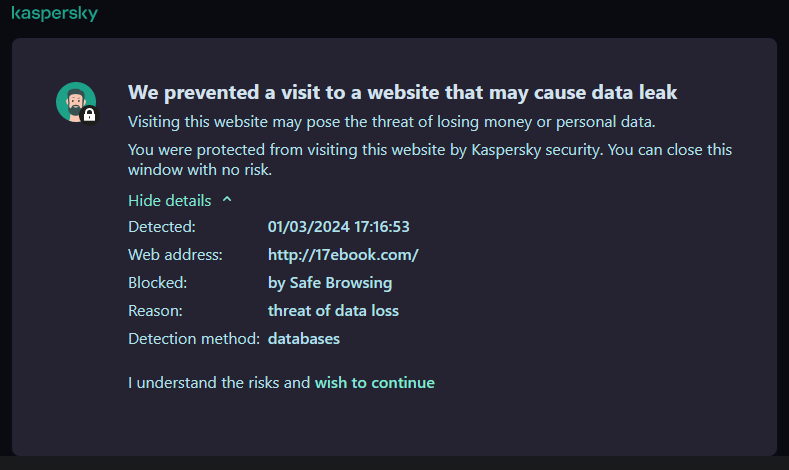The image size is (789, 470).
Task: Click the 'by Safe Browsing' value
Action: 330,283
